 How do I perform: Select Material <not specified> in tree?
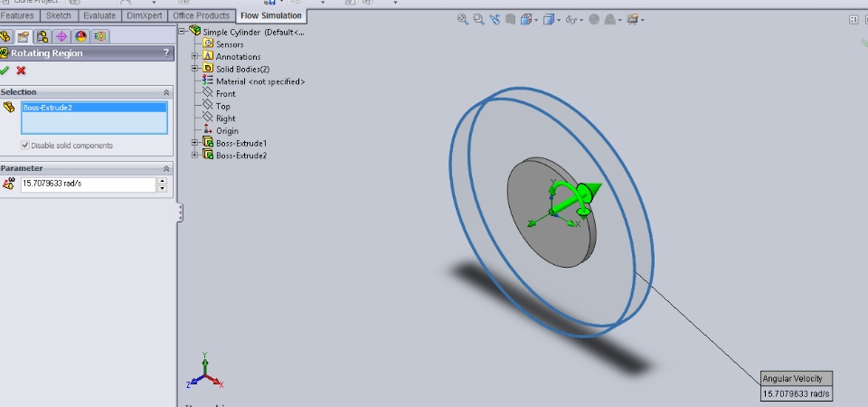click(x=260, y=81)
